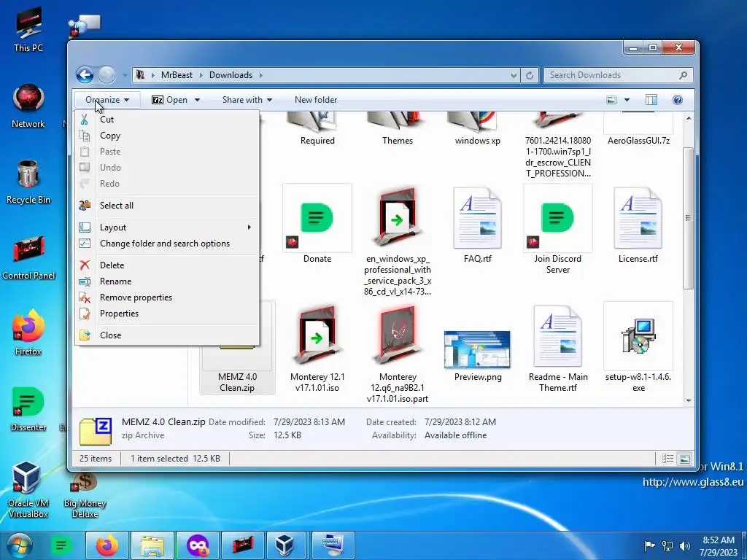Select the Join Discord Server shortcut
The width and height of the screenshot is (747, 560).
click(x=558, y=230)
